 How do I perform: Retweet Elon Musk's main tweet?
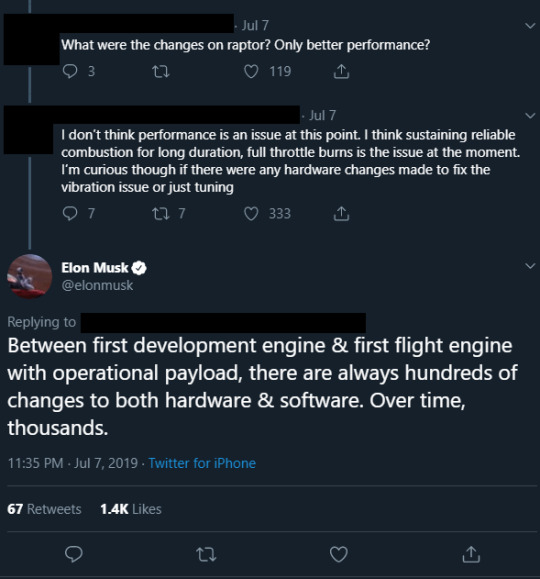click(x=206, y=554)
